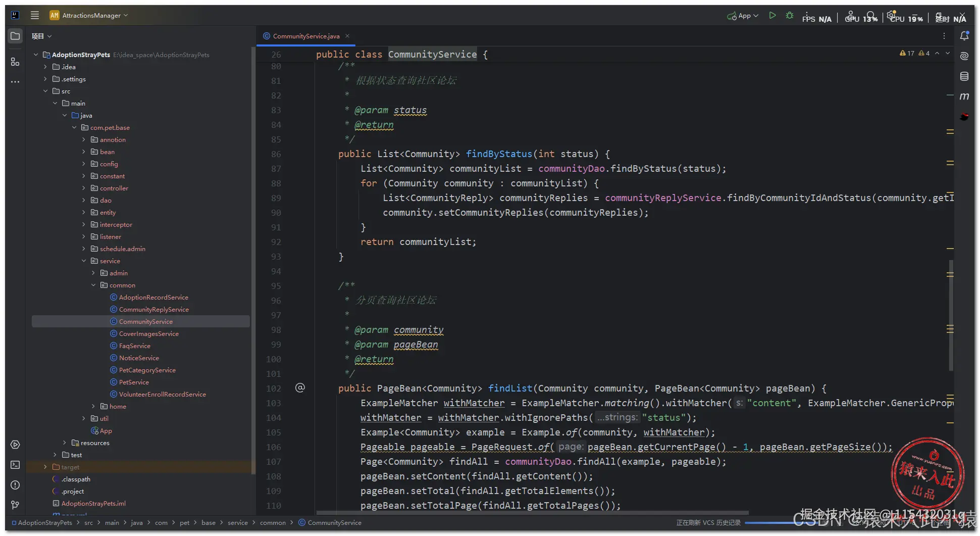This screenshot has width=980, height=536.
Task: Click the src breadcrumb in navigation bar
Action: tap(89, 522)
